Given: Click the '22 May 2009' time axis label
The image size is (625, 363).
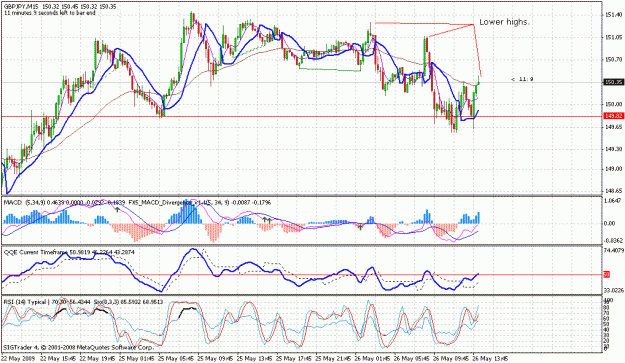Looking at the screenshot, I should tap(18, 358).
